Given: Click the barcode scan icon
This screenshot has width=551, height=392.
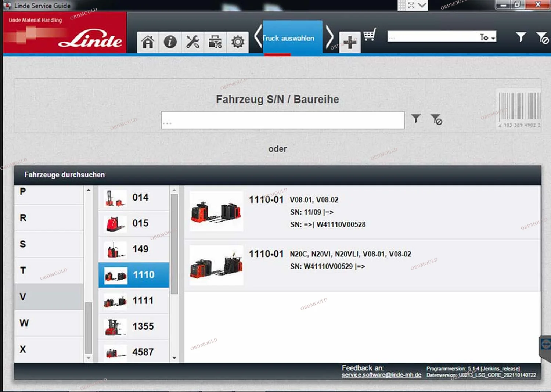Looking at the screenshot, I should pyautogui.click(x=519, y=109).
